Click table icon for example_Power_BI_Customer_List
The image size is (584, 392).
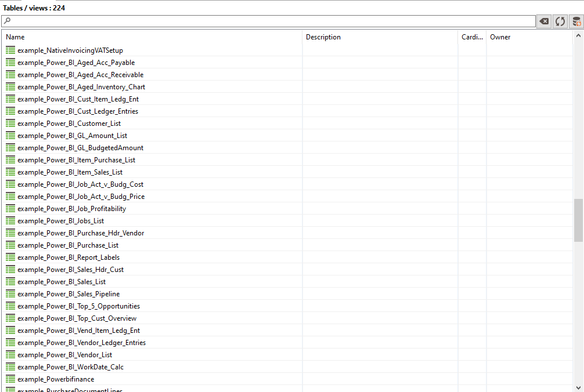pos(10,124)
